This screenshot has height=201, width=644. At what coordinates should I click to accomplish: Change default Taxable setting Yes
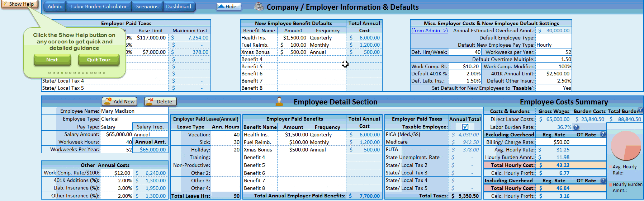(x=554, y=88)
